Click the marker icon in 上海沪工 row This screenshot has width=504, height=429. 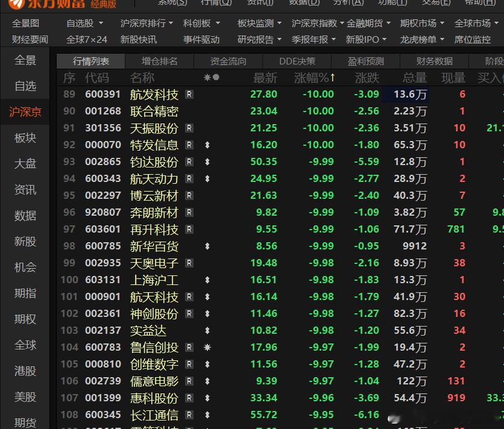pos(207,280)
